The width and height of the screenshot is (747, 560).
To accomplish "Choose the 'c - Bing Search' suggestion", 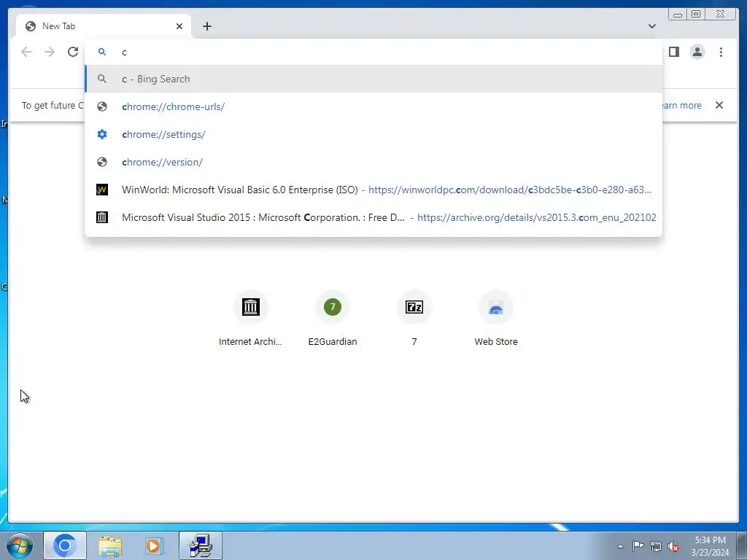I will [373, 79].
